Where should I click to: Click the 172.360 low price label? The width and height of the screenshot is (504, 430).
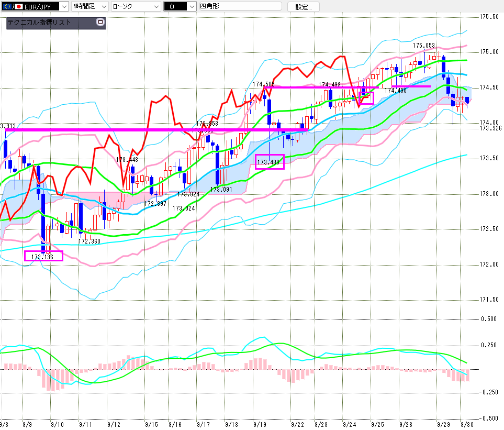89,241
